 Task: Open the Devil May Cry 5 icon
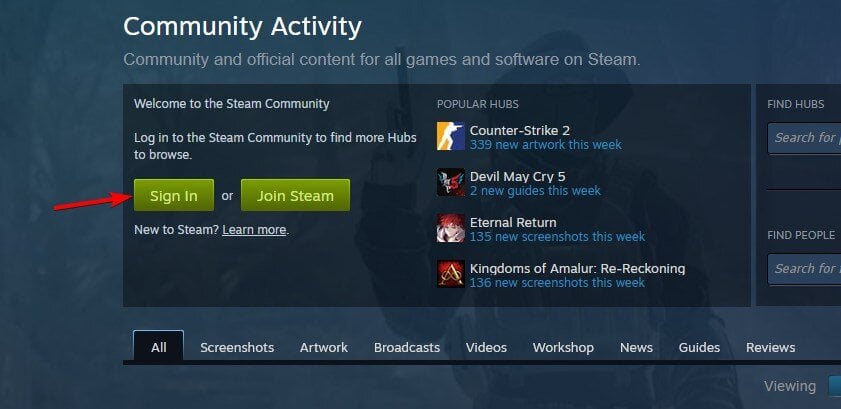(x=451, y=182)
